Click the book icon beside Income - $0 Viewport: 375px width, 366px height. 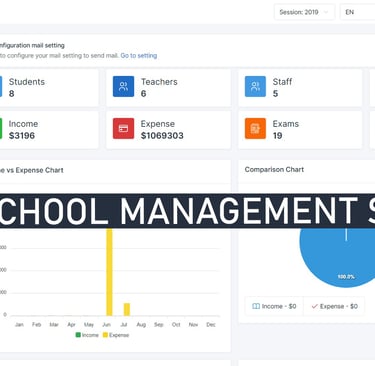click(256, 306)
